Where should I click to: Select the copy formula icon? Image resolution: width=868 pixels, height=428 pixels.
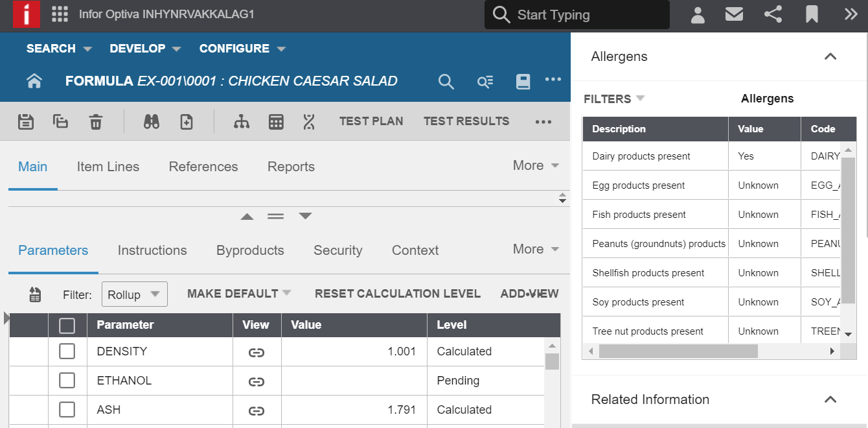pos(60,121)
